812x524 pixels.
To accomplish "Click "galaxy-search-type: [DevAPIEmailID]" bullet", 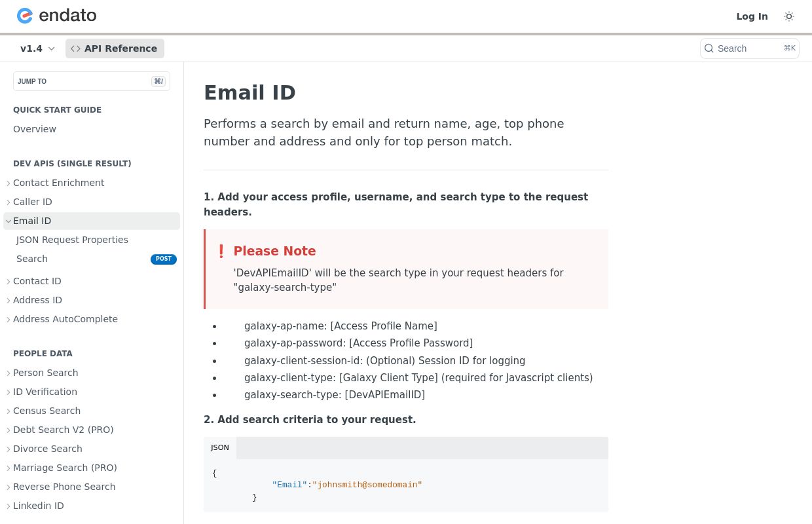I will 335,395.
